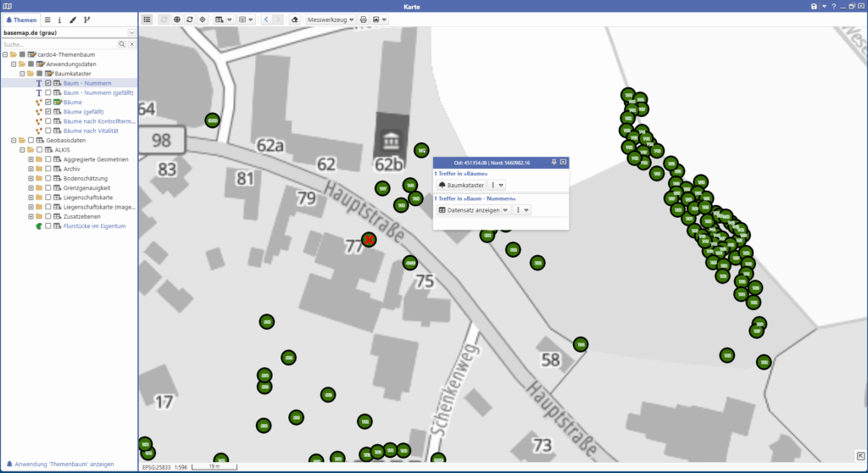868x473 pixels.
Task: Click the legend list icon in map toolbar
Action: tap(147, 19)
